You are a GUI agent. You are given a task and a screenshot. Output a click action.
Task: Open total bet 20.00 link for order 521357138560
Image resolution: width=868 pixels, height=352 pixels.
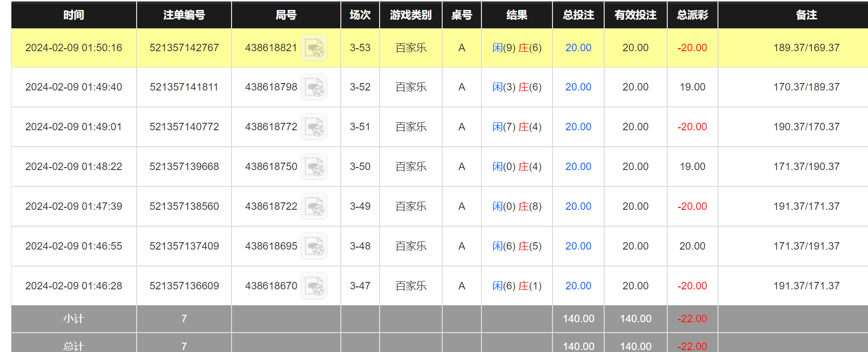pos(578,206)
